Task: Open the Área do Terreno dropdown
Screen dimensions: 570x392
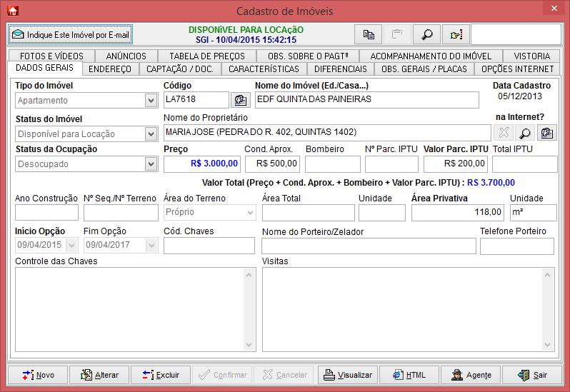Action: point(250,212)
